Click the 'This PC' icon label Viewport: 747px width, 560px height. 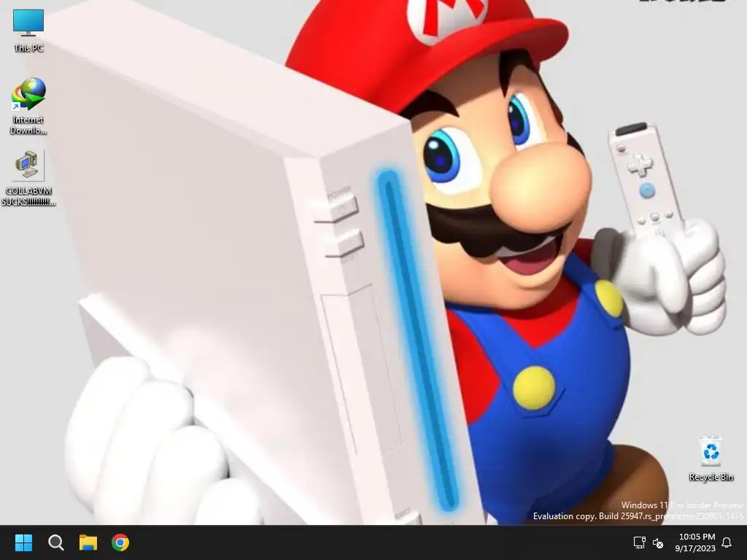tap(28, 48)
